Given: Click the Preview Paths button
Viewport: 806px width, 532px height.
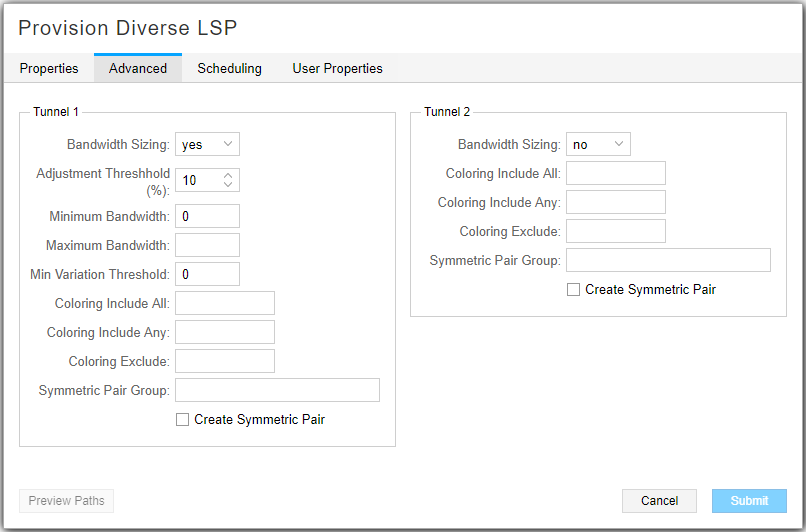Looking at the screenshot, I should 66,501.
